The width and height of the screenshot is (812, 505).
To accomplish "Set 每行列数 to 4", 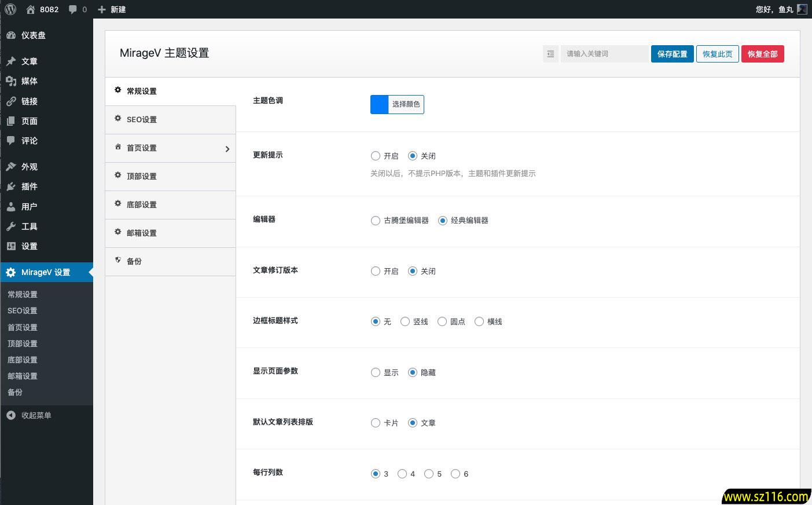I will click(402, 474).
